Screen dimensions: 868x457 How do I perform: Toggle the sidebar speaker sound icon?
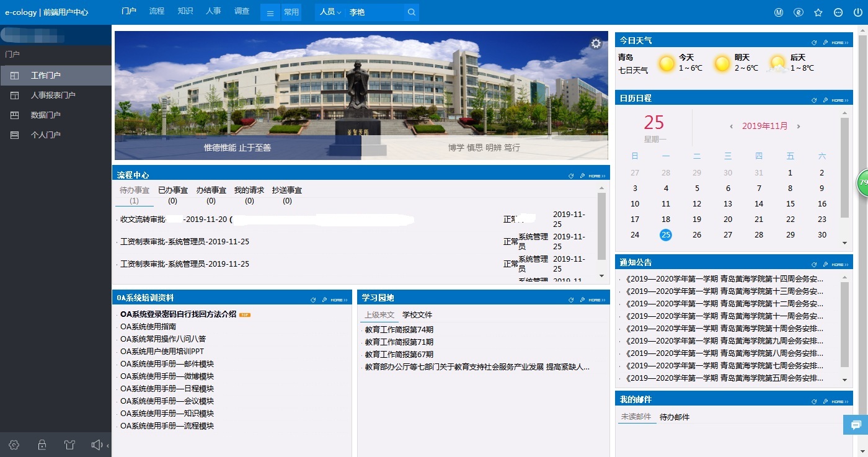point(97,445)
